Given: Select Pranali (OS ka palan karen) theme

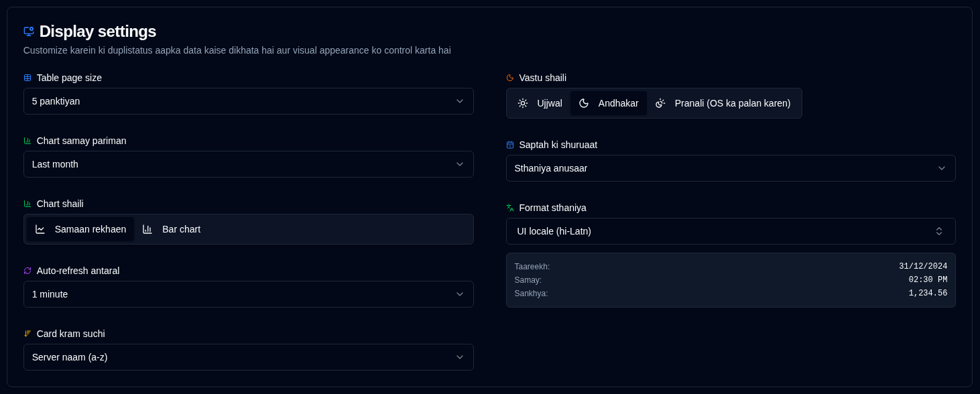Looking at the screenshot, I should point(723,103).
